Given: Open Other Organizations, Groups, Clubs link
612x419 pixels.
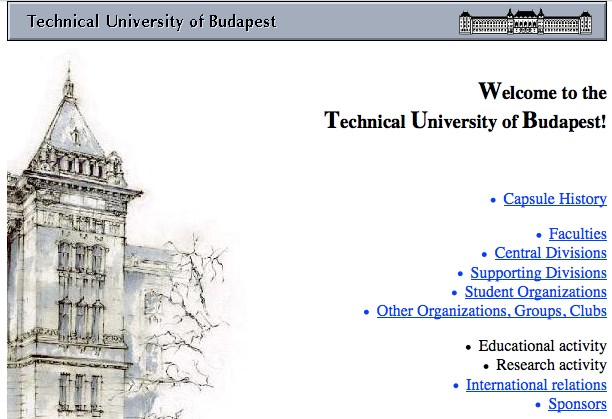Looking at the screenshot, I should tap(491, 311).
